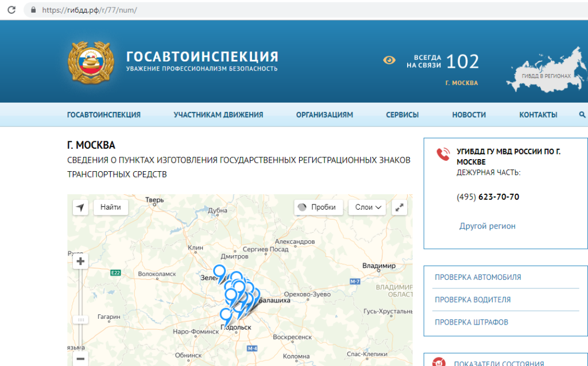Click the M-7 road badge on map
The image size is (588, 366).
tap(355, 281)
